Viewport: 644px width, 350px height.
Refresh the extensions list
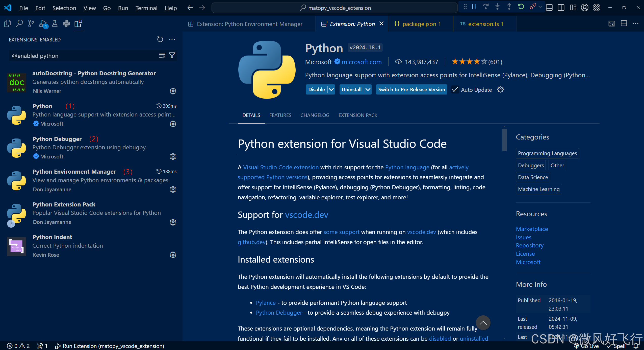[160, 39]
